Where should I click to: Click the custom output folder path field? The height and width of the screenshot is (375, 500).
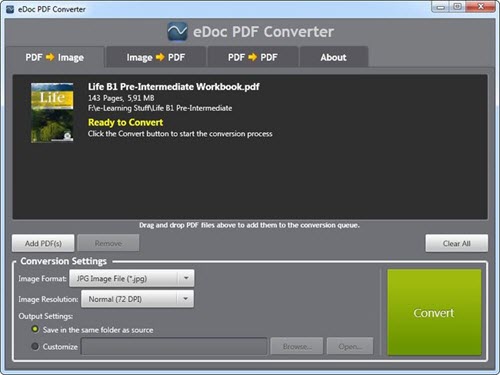174,347
